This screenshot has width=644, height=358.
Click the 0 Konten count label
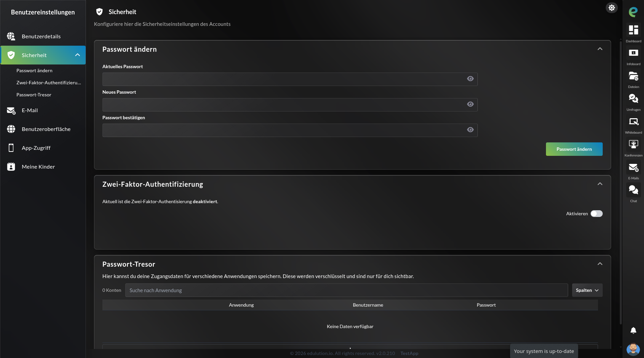pyautogui.click(x=112, y=290)
